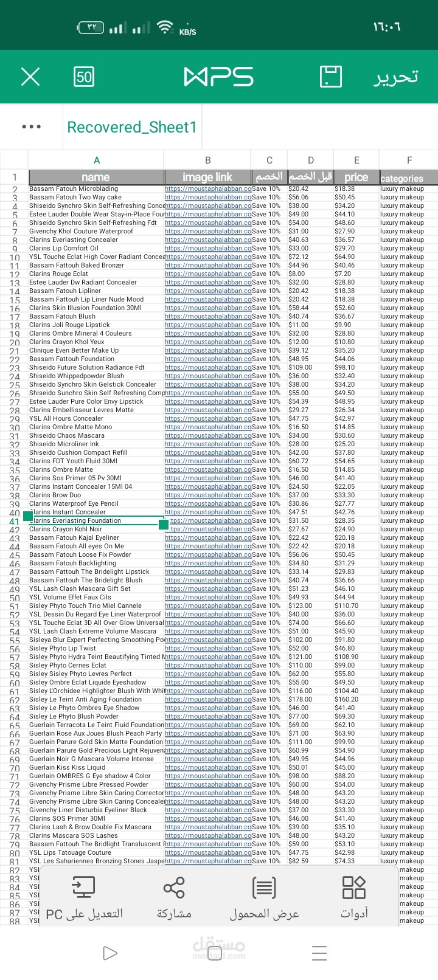Open the أدوات tools menu
This screenshot has height=980, width=438.
click(354, 898)
